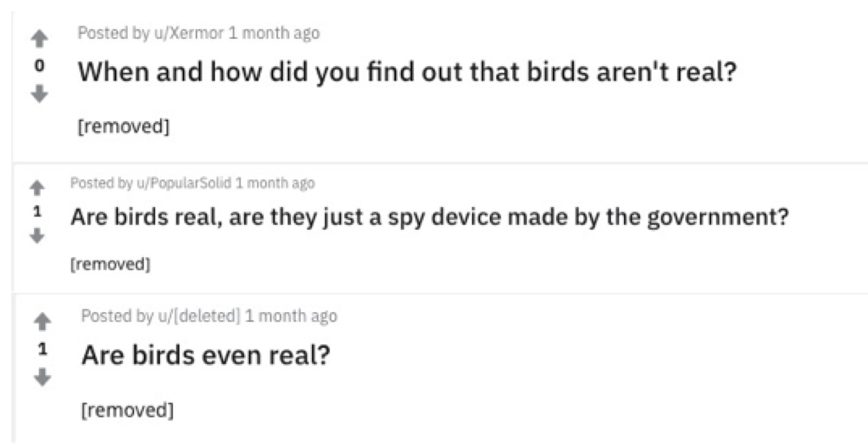
Task: Open the 'spy device made by the government' post
Action: (x=429, y=217)
